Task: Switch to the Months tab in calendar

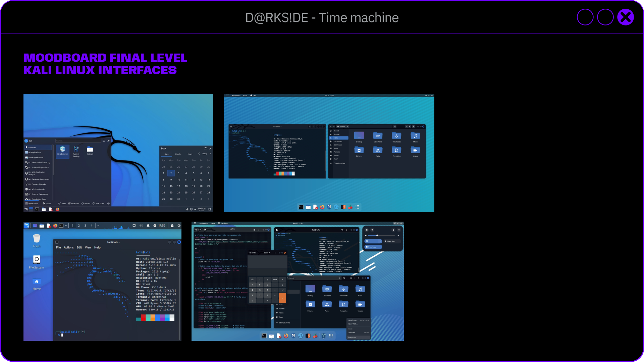Action: click(178, 154)
